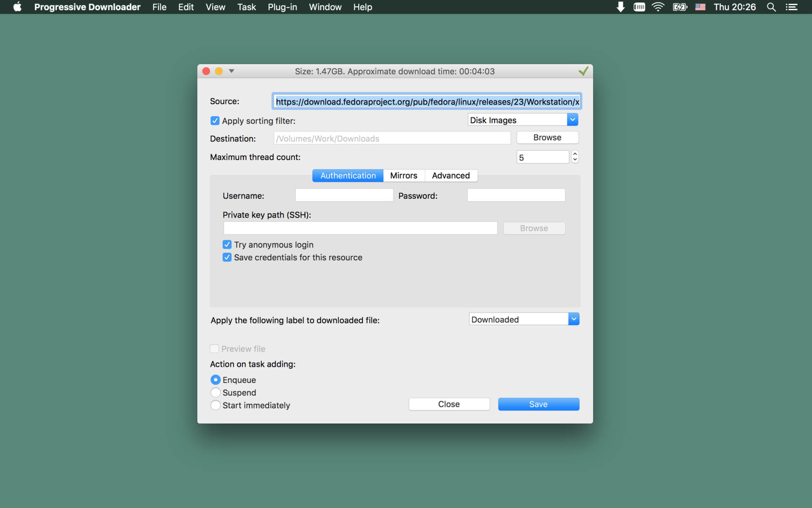Open the View menu
The image size is (812, 508).
click(x=215, y=7)
